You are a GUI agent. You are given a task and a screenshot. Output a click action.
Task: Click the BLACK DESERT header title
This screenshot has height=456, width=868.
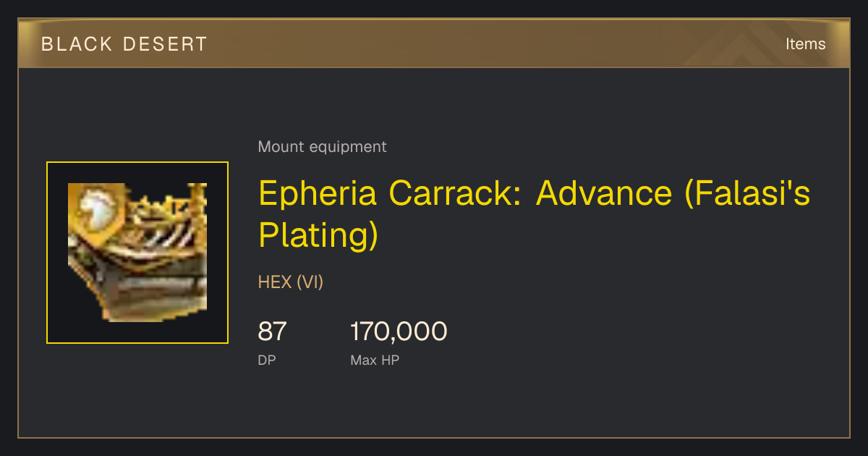(x=124, y=44)
